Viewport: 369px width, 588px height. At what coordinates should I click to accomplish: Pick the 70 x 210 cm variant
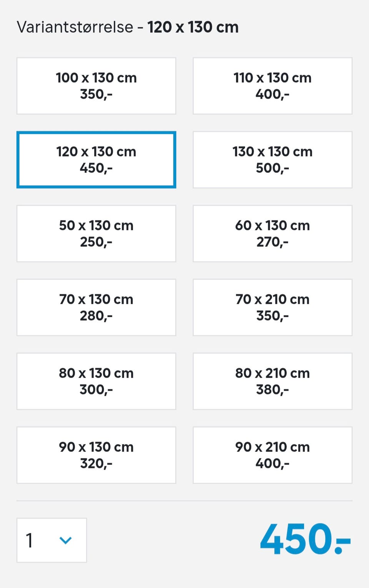[272, 307]
